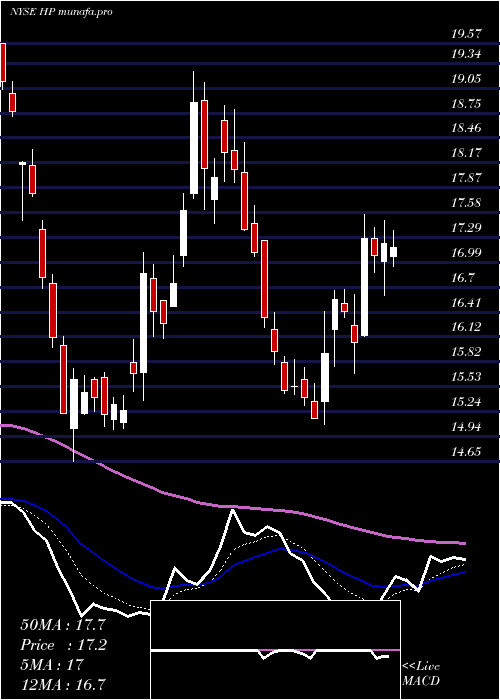This screenshot has height=700, width=500.
Task: Click the 16.99 price axis label
Action: pos(467,253)
